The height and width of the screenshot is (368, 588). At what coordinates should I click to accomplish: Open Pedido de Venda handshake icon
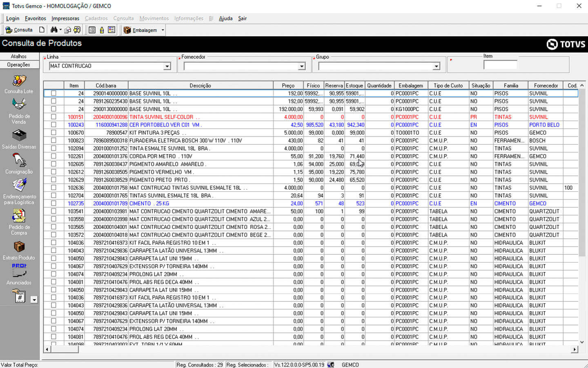pos(19,105)
